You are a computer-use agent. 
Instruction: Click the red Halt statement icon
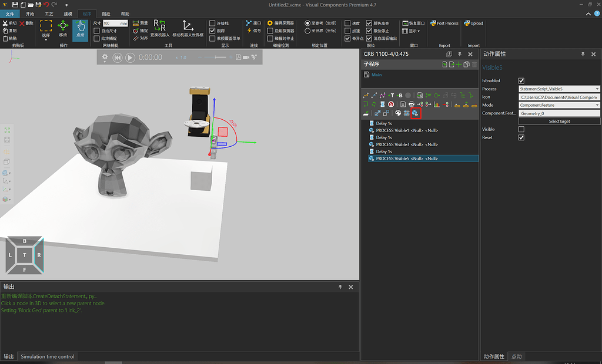point(390,105)
